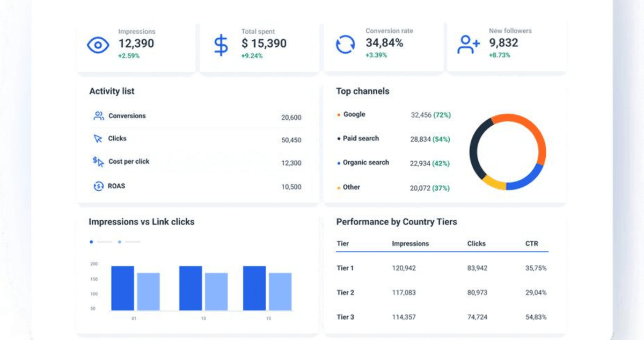Click the first dark blue bar at 01

(122, 288)
